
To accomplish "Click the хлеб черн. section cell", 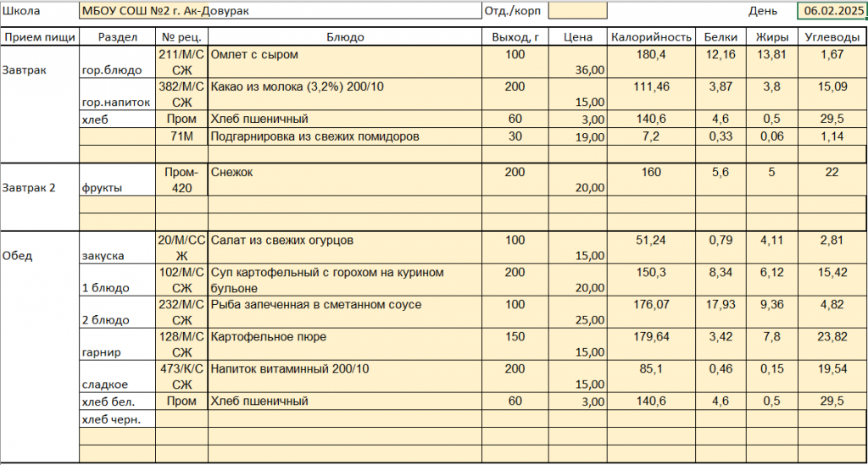I will 116,418.
